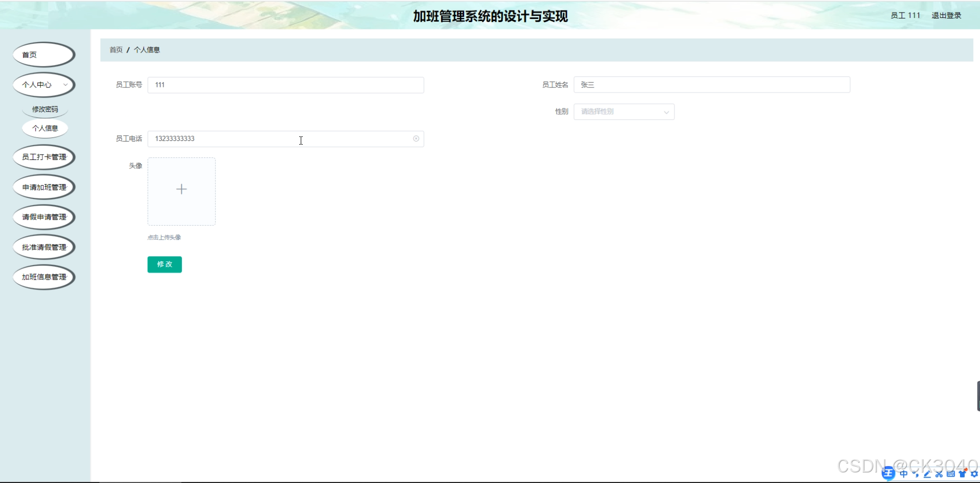Click the Sogou input method logo
The height and width of the screenshot is (483, 980).
tap(889, 474)
